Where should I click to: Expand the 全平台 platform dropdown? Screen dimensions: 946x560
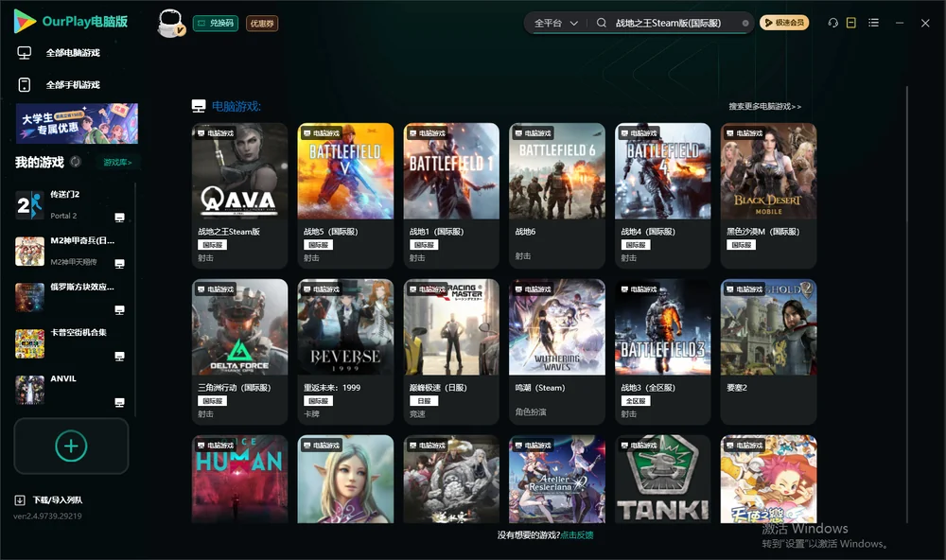tap(555, 23)
